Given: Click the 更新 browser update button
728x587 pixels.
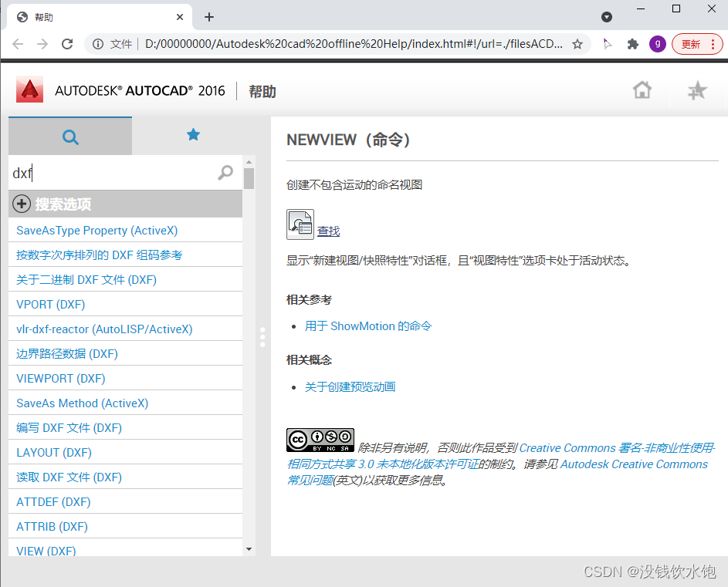Looking at the screenshot, I should [697, 44].
